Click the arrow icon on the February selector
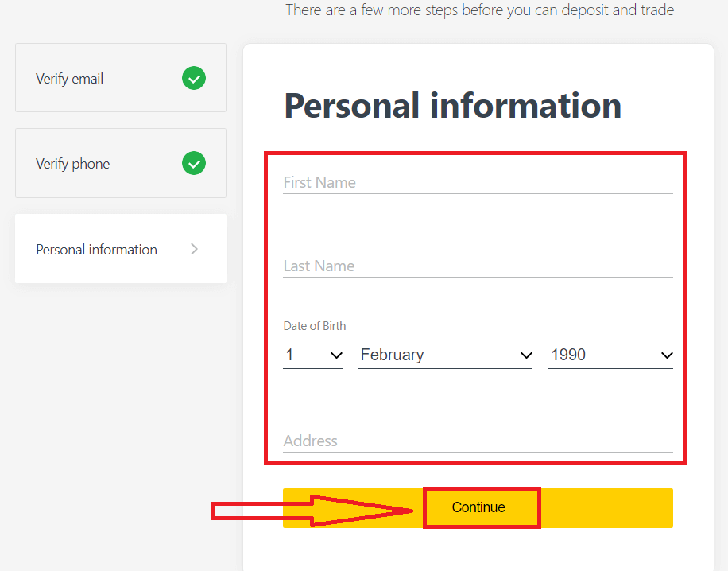 point(525,355)
